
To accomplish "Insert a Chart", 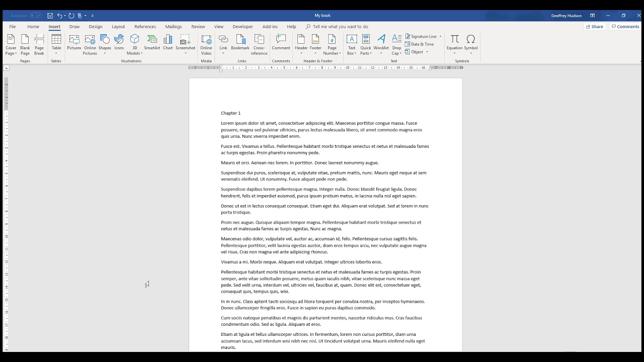I will tap(168, 42).
